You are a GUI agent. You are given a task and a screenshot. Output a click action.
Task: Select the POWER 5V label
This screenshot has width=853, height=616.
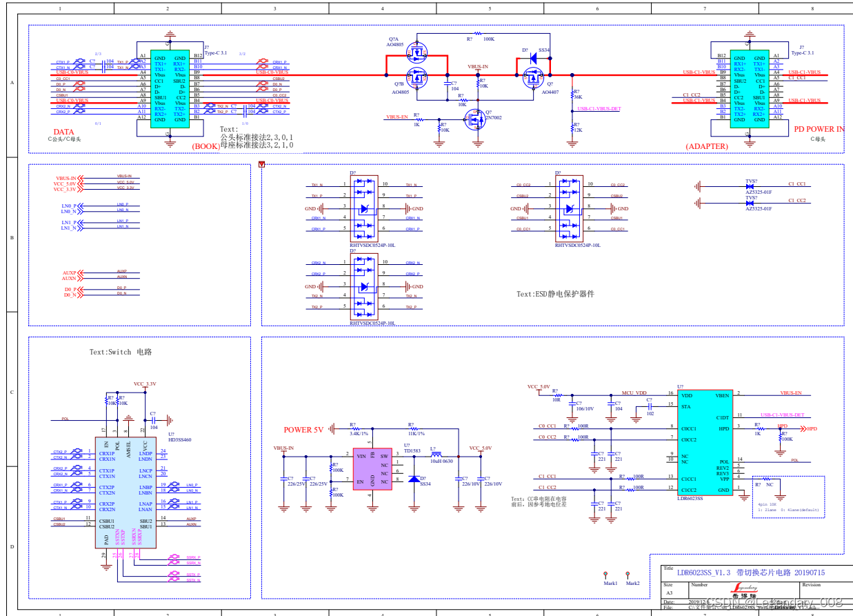[x=303, y=430]
